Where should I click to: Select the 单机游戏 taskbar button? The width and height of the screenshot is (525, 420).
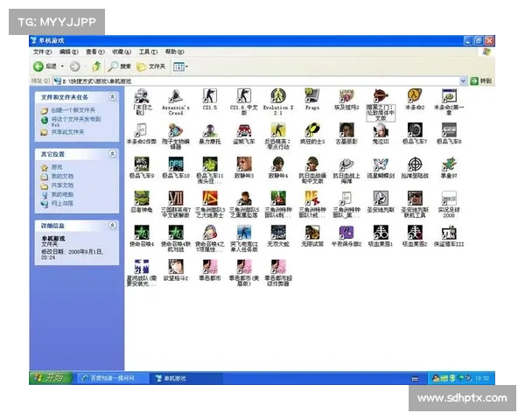click(x=185, y=378)
